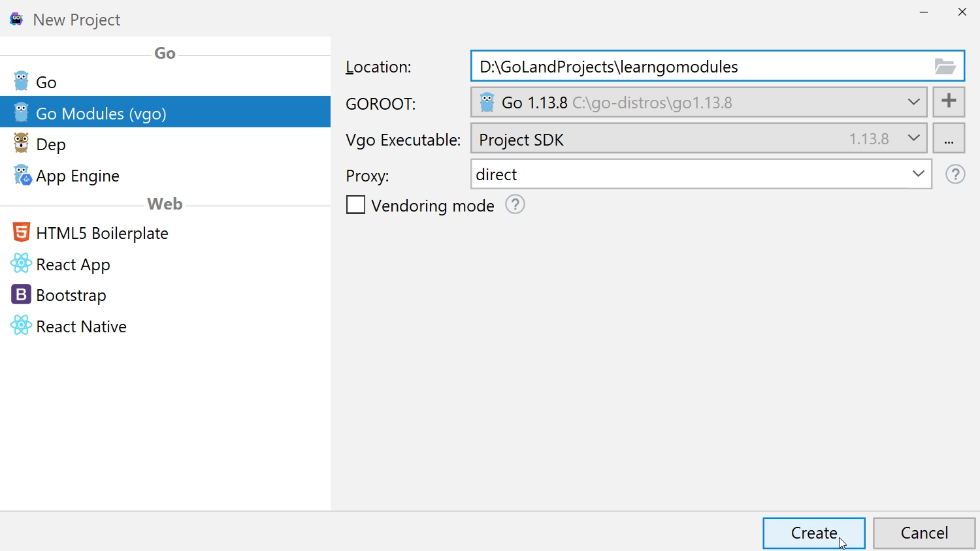Select React App project type
The width and height of the screenshot is (980, 551).
(165, 264)
